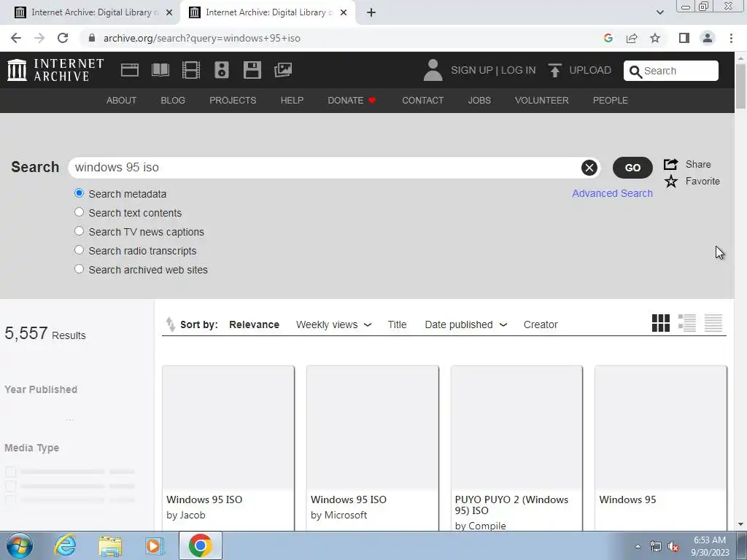Go back in Chrome
The height and width of the screenshot is (560, 747).
coord(16,38)
